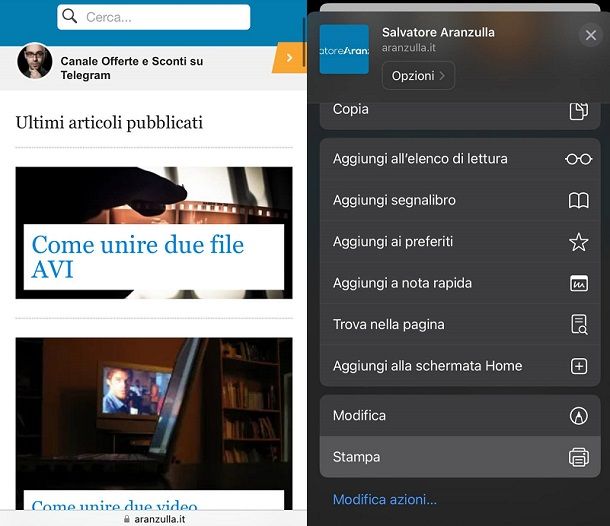Select Trova nella pagina

coord(460,324)
